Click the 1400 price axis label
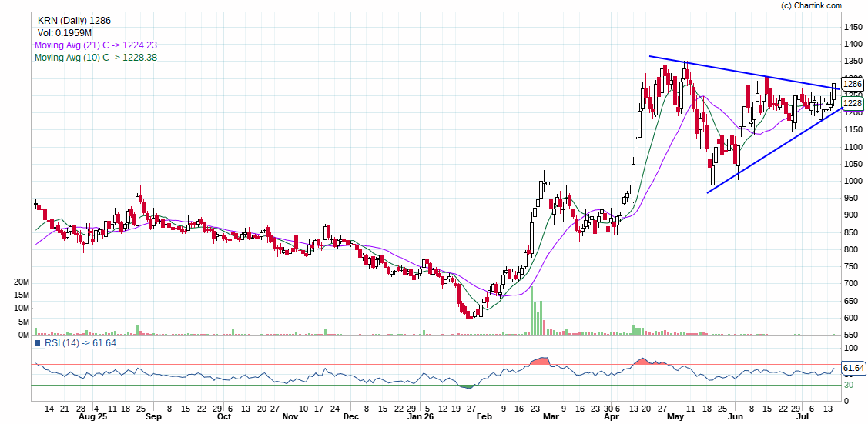 (x=853, y=44)
